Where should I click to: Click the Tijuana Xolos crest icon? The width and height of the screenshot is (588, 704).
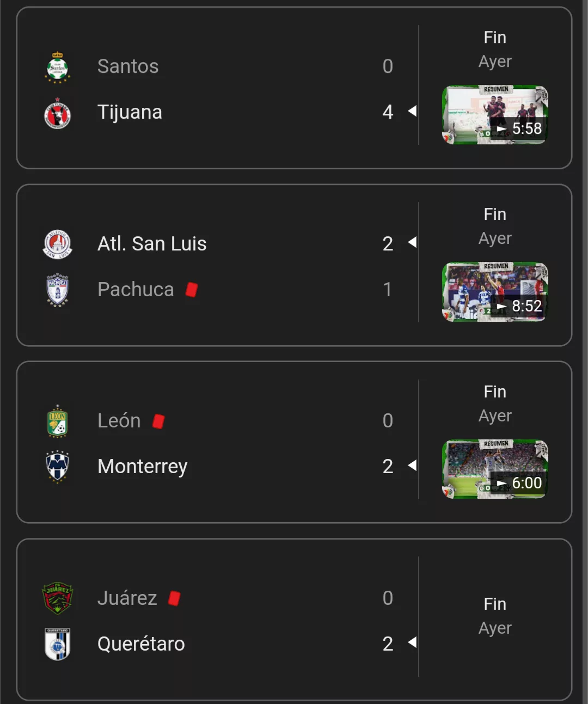coord(57,113)
